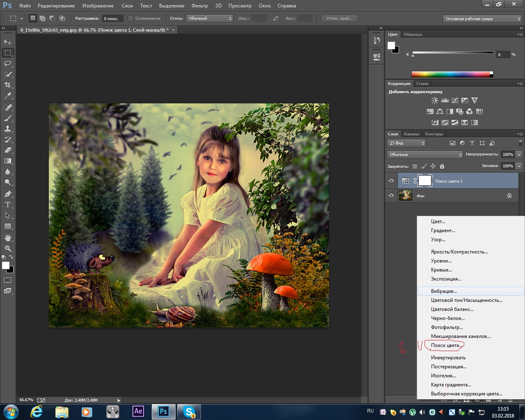
Task: Open Непрозрачность opacity slider arrow
Action: [519, 155]
